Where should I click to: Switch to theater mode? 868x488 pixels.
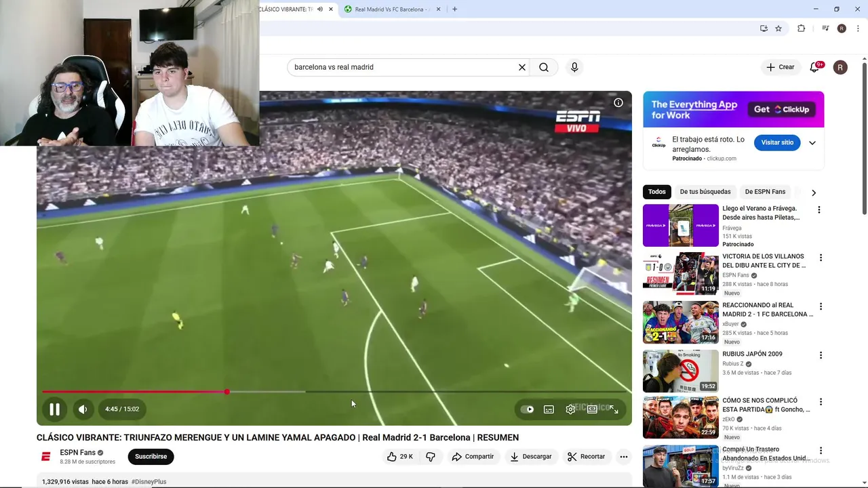[592, 409]
